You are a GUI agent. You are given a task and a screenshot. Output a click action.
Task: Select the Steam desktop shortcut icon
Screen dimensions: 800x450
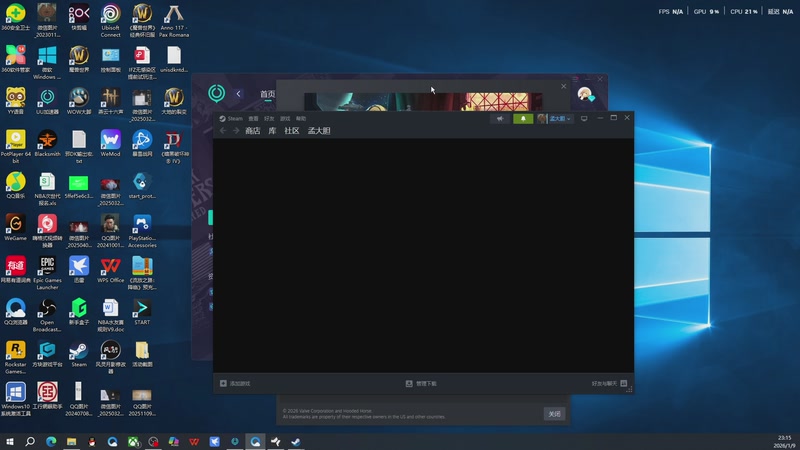[x=79, y=354]
